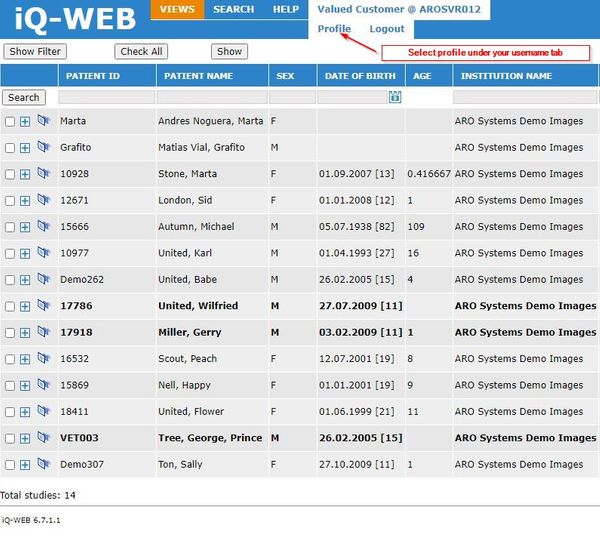Sort by INSTITUTION NAME column header

(506, 76)
